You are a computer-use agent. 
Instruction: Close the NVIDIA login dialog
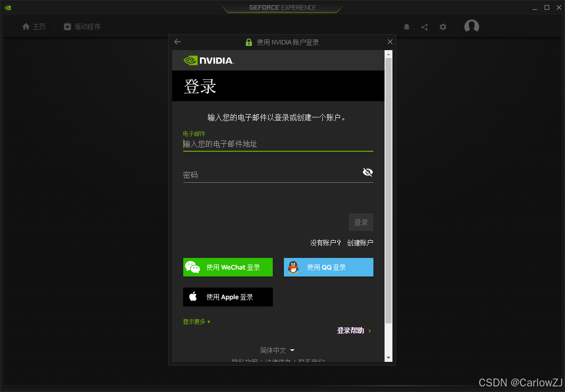point(390,42)
